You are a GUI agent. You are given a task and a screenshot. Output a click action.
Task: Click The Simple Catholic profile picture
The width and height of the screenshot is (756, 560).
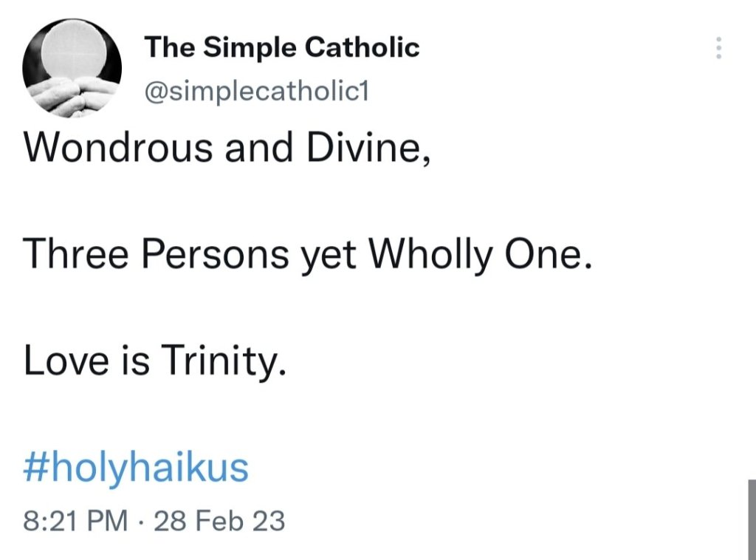tap(72, 65)
